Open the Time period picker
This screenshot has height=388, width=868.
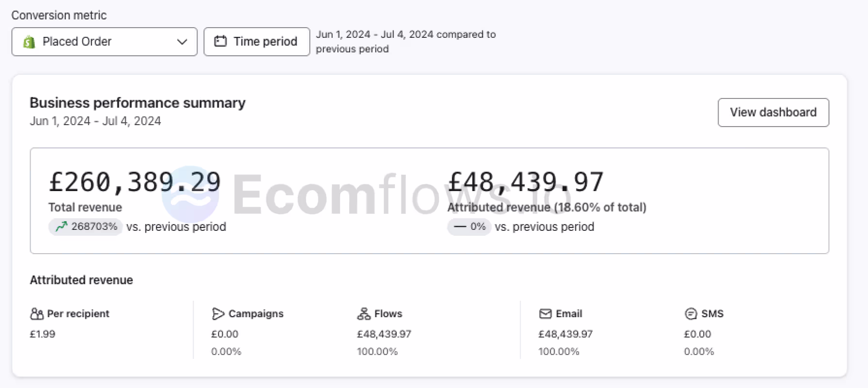tap(257, 42)
